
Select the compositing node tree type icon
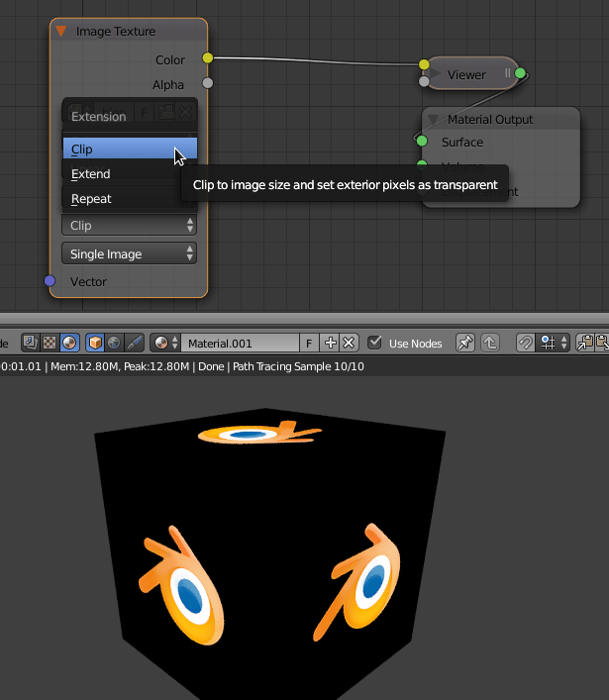(31, 343)
